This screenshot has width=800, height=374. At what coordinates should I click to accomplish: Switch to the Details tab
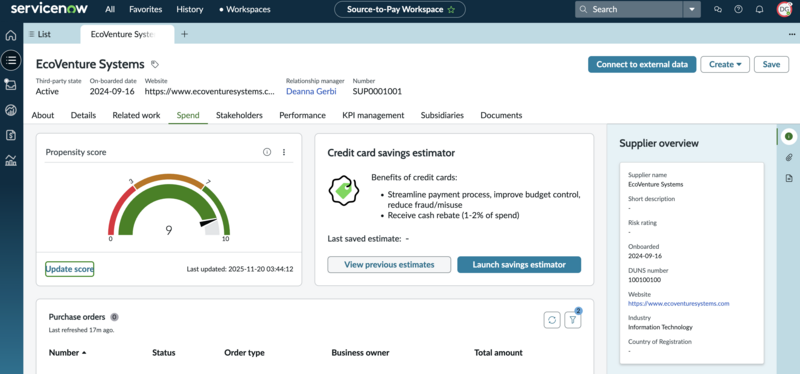click(83, 115)
